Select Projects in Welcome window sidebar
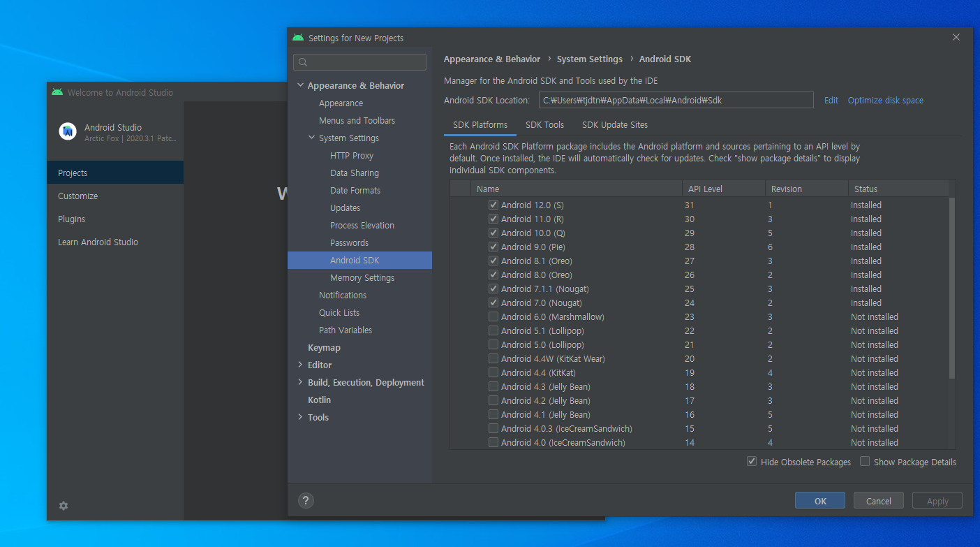Image resolution: width=980 pixels, height=547 pixels. point(115,173)
